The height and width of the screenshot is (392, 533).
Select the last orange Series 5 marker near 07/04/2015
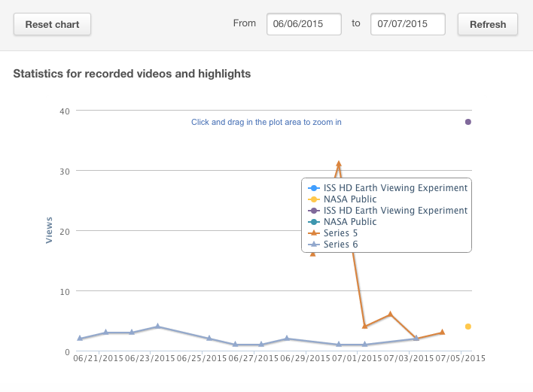pos(442,332)
